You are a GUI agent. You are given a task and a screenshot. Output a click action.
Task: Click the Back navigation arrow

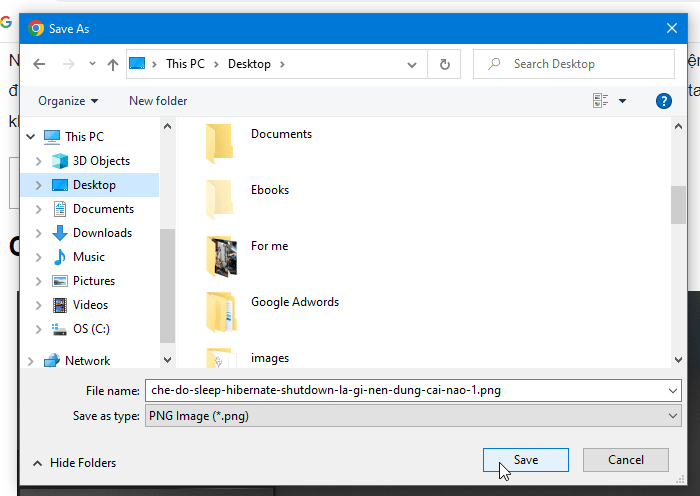click(39, 64)
